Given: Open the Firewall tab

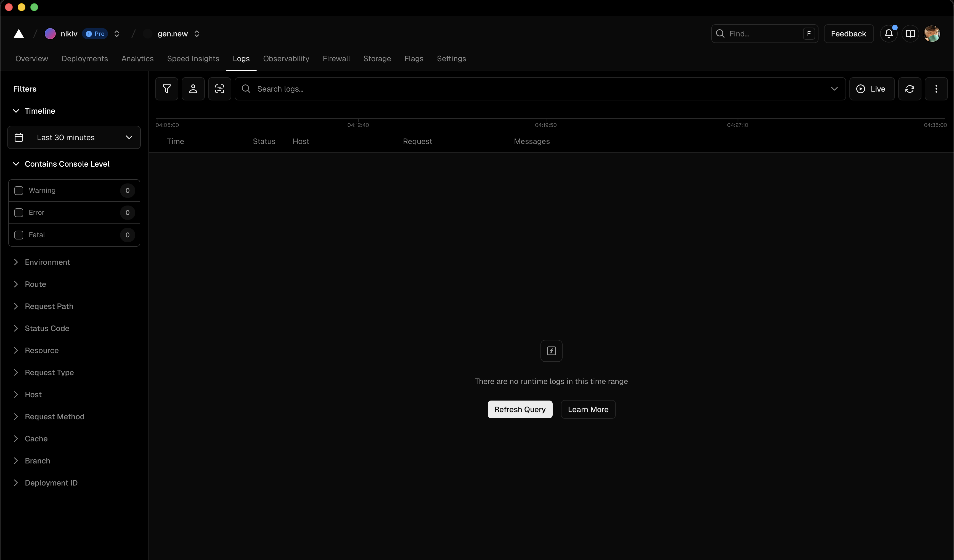Looking at the screenshot, I should click(x=336, y=59).
